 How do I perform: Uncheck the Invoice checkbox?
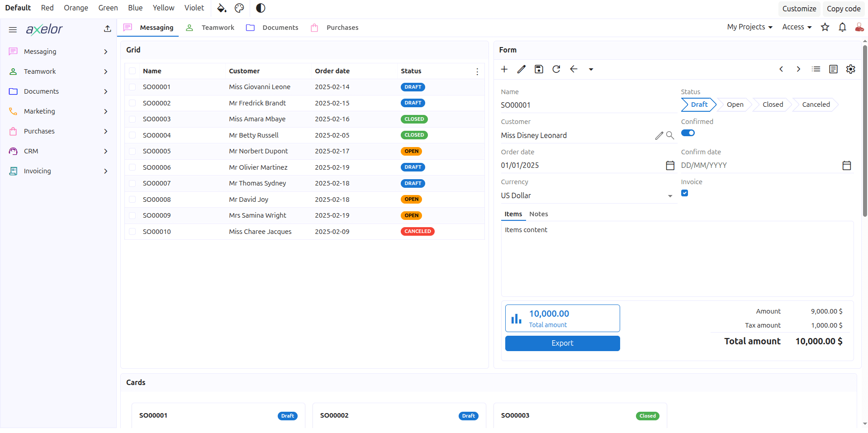point(684,193)
